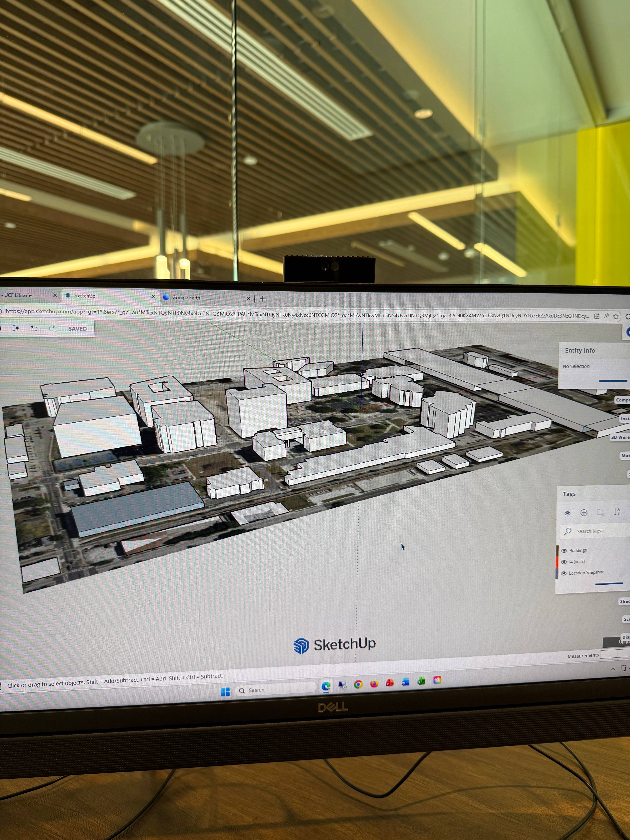Select the Buildings tag name
The height and width of the screenshot is (840, 630).
tap(578, 550)
